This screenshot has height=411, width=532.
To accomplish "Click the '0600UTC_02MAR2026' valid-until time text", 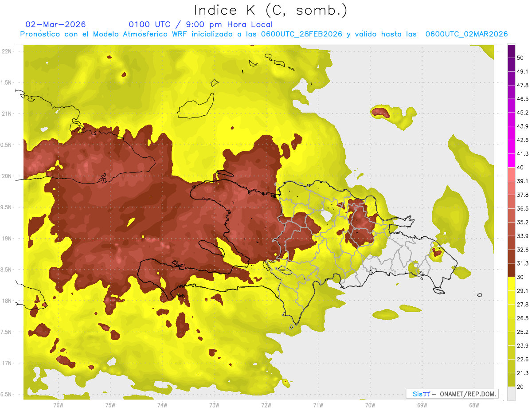I will (466, 34).
